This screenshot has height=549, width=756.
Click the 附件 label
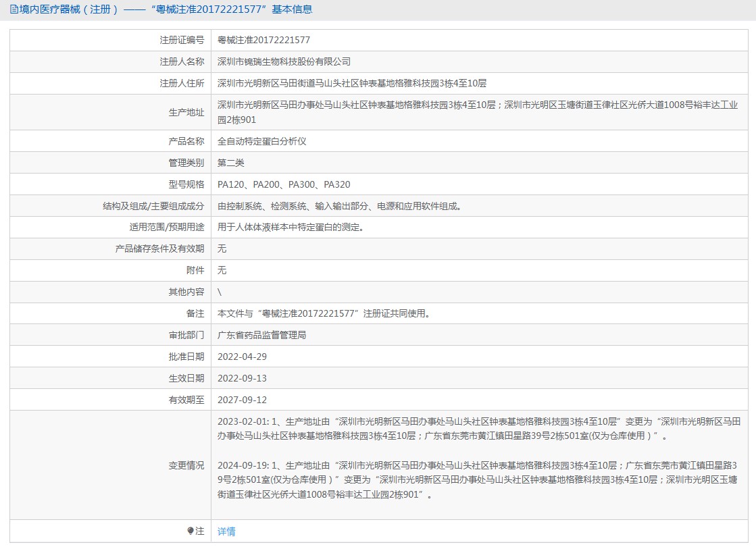tap(195, 270)
